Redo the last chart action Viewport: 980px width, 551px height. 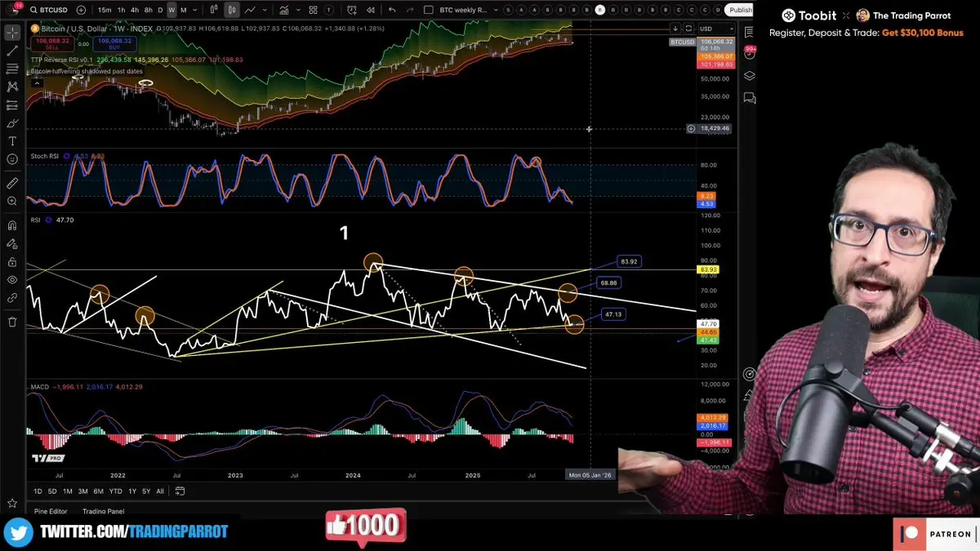pyautogui.click(x=412, y=10)
